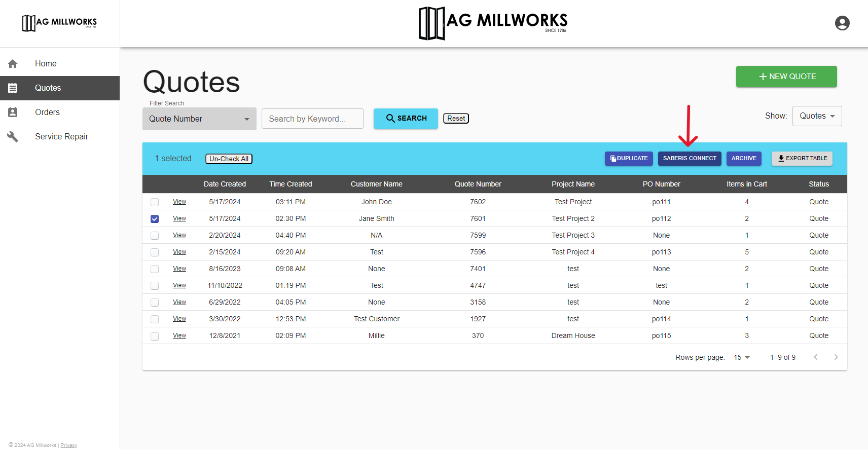The width and height of the screenshot is (868, 450).
Task: Expand the Show Quotes dropdown
Action: [817, 116]
